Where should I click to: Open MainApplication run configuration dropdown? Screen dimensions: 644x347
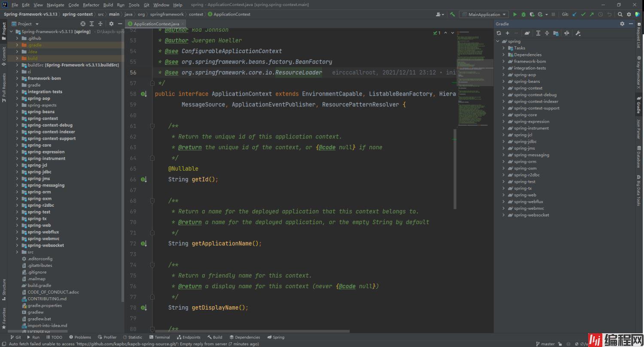pos(484,14)
